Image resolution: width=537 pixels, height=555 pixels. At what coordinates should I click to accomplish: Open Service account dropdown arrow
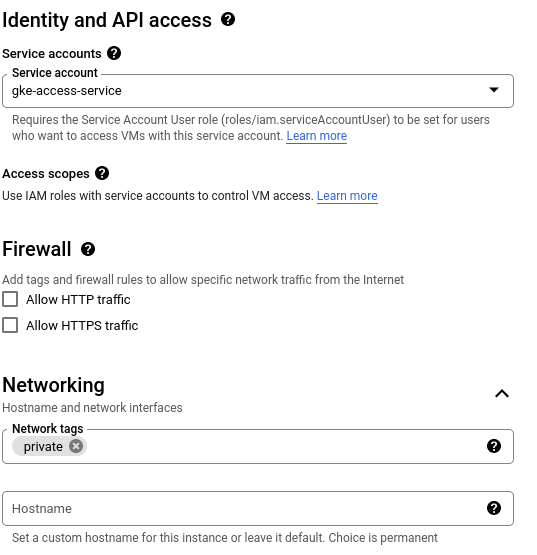(x=494, y=90)
